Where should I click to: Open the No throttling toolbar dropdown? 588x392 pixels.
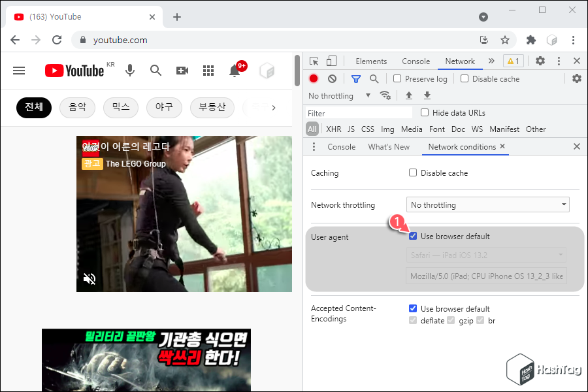coord(338,95)
